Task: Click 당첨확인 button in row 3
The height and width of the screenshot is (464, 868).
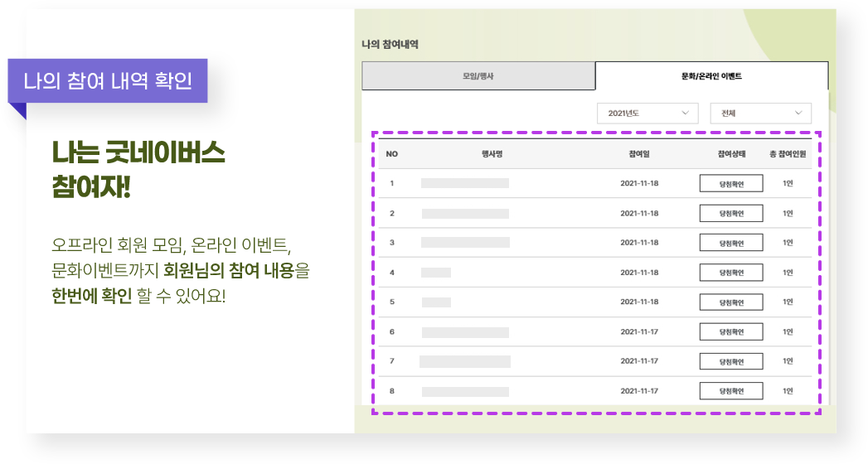Action: (x=731, y=243)
